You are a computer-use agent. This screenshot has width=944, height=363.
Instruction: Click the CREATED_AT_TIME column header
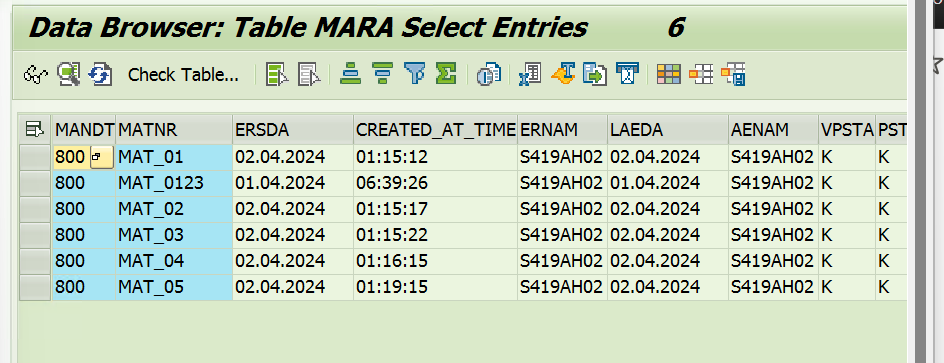pos(435,129)
